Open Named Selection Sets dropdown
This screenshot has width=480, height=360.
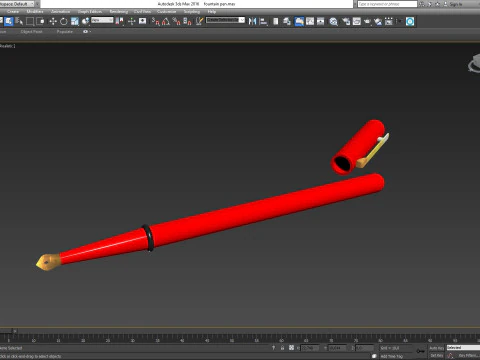pos(225,20)
